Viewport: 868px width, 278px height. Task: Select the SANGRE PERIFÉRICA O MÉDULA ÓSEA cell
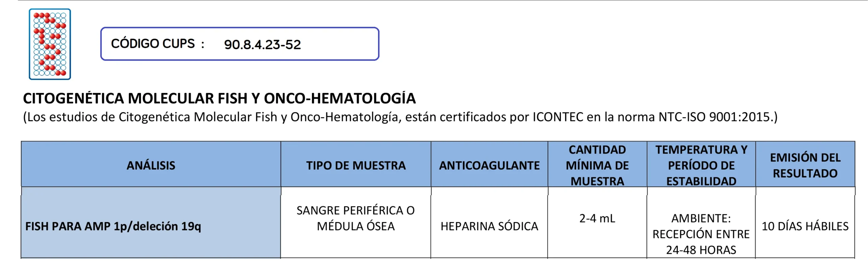coord(356,218)
